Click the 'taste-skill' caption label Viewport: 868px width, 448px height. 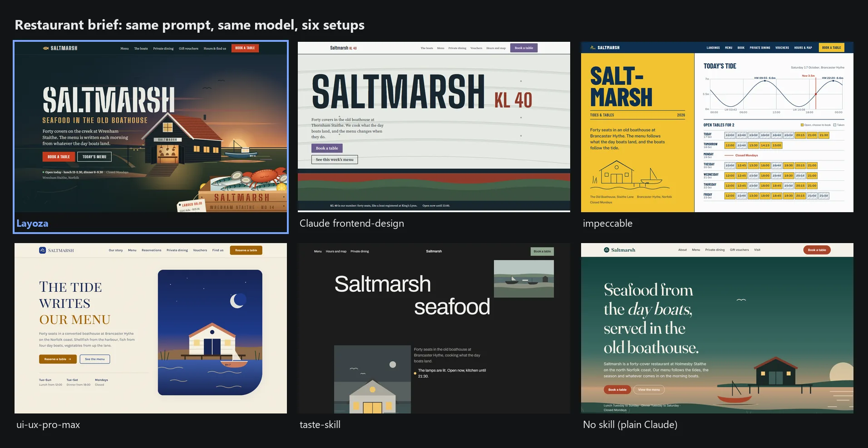tap(320, 425)
